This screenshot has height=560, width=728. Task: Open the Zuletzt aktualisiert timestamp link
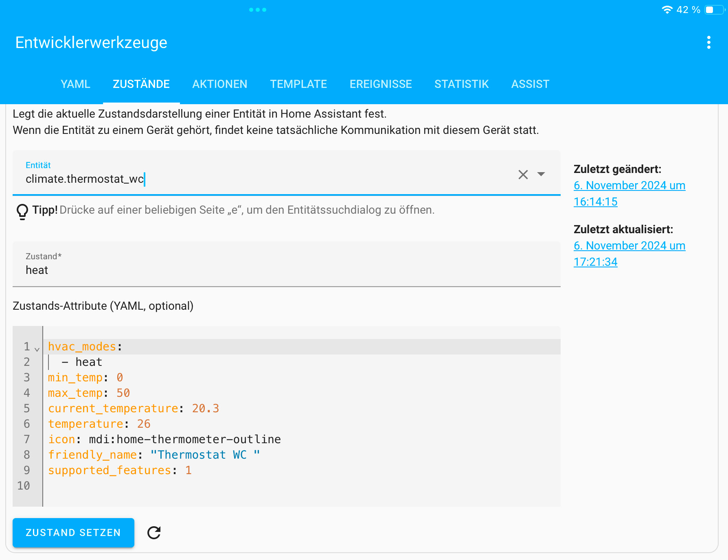pos(629,254)
